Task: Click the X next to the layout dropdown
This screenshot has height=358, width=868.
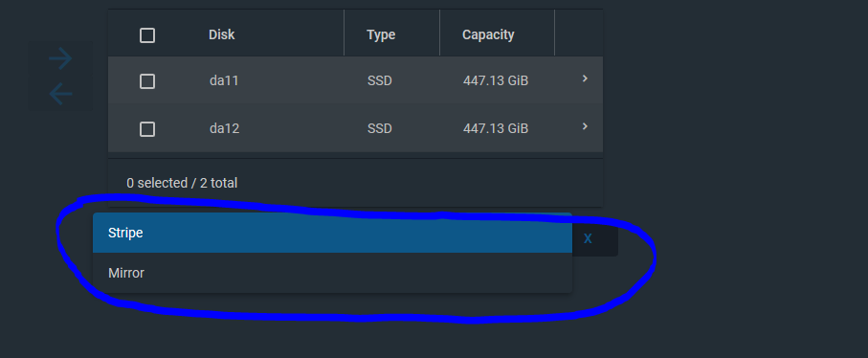Action: pyautogui.click(x=588, y=238)
